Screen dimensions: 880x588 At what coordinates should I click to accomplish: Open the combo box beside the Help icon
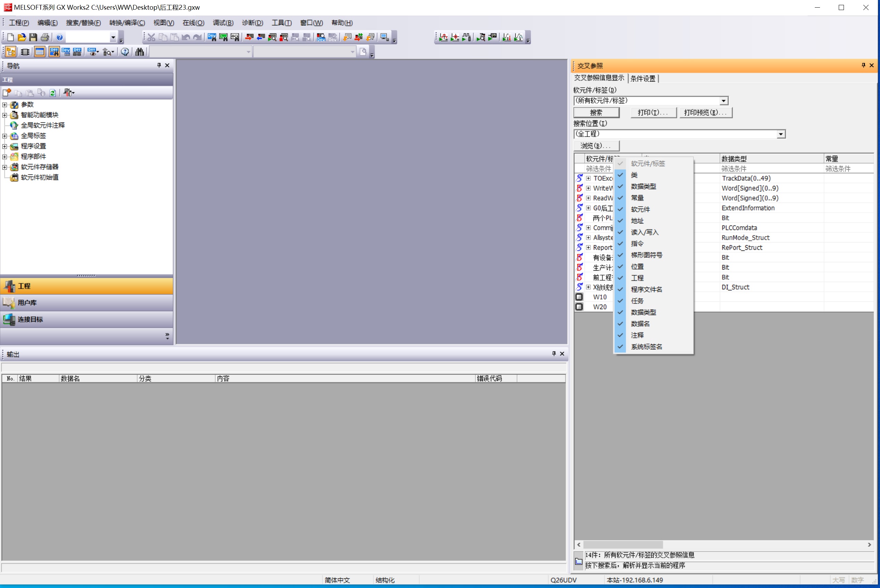(113, 37)
